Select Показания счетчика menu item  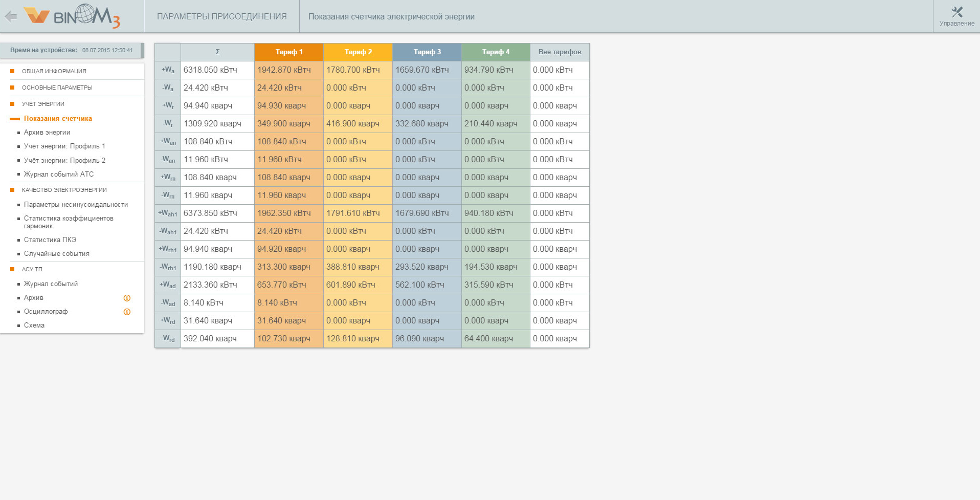58,118
